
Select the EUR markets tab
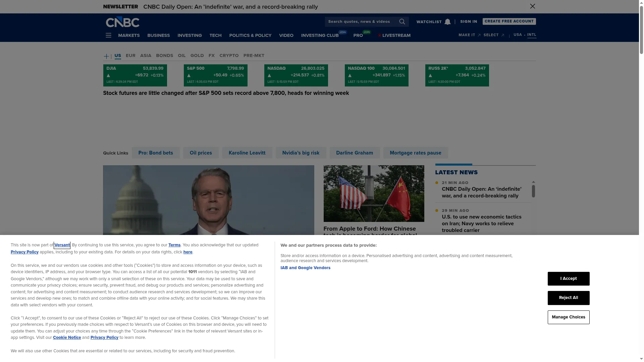[130, 56]
